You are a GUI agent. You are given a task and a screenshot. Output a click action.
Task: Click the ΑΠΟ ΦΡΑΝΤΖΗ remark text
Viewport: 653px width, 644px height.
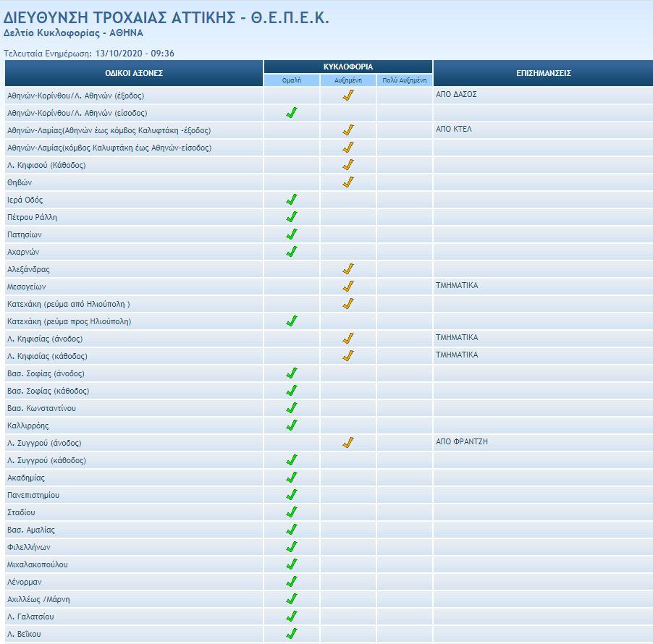pyautogui.click(x=461, y=441)
